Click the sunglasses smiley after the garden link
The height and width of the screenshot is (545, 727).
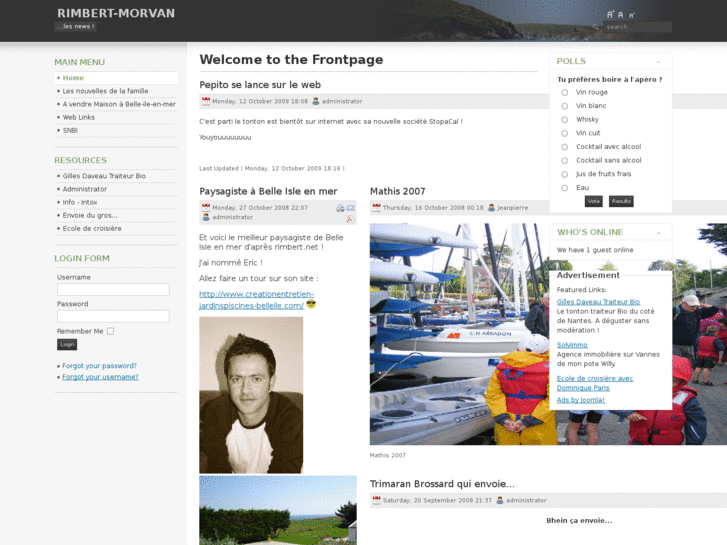pyautogui.click(x=311, y=304)
